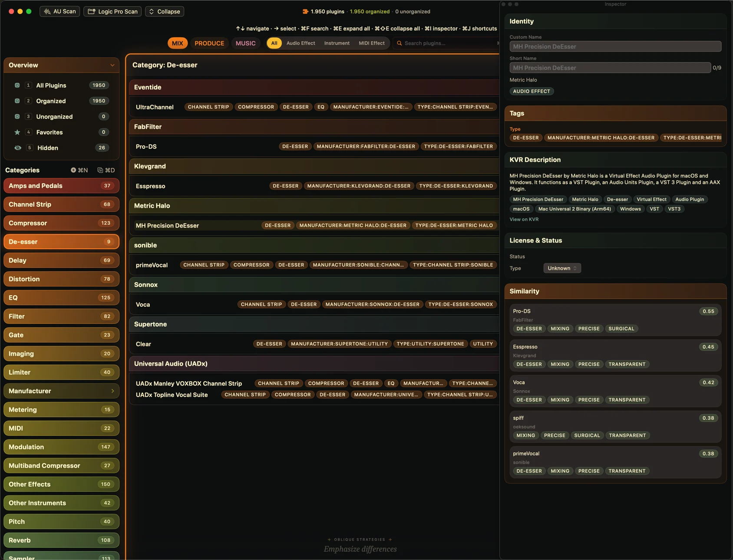
Task: Switch to the MIX tab
Action: click(x=177, y=43)
